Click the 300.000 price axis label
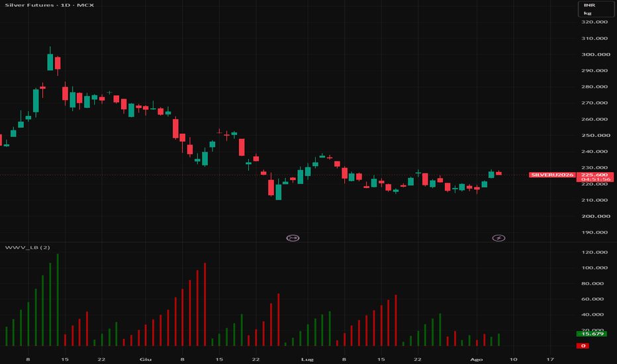The image size is (617, 364). click(596, 54)
